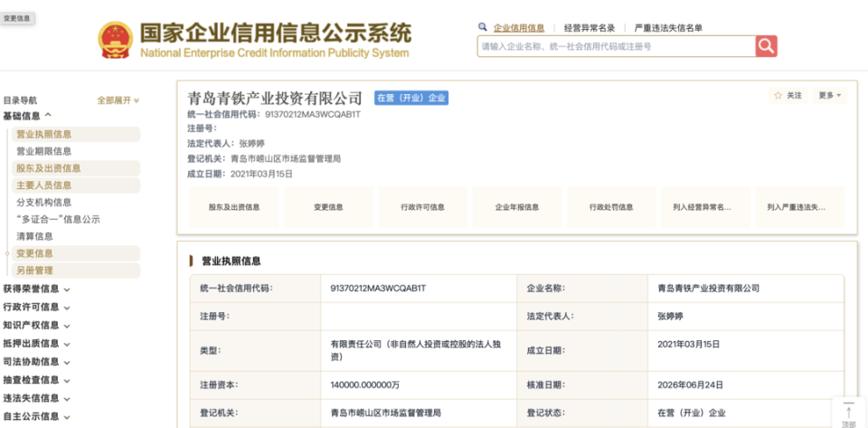Click 登记机关 header line under the company name
This screenshot has width=868, height=428.
[264, 159]
